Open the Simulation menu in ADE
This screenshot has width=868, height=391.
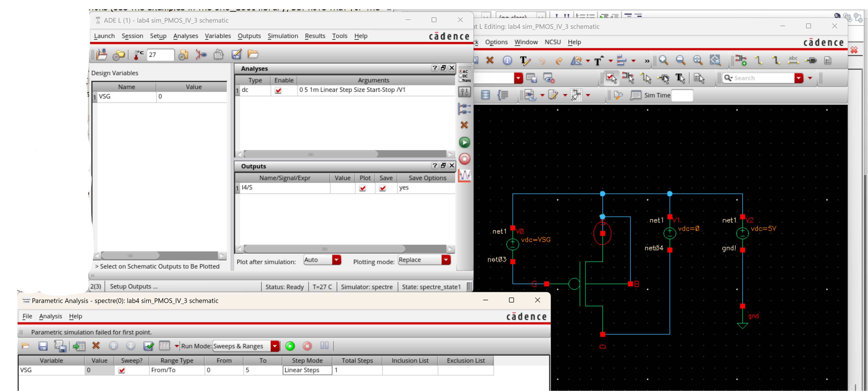click(282, 36)
